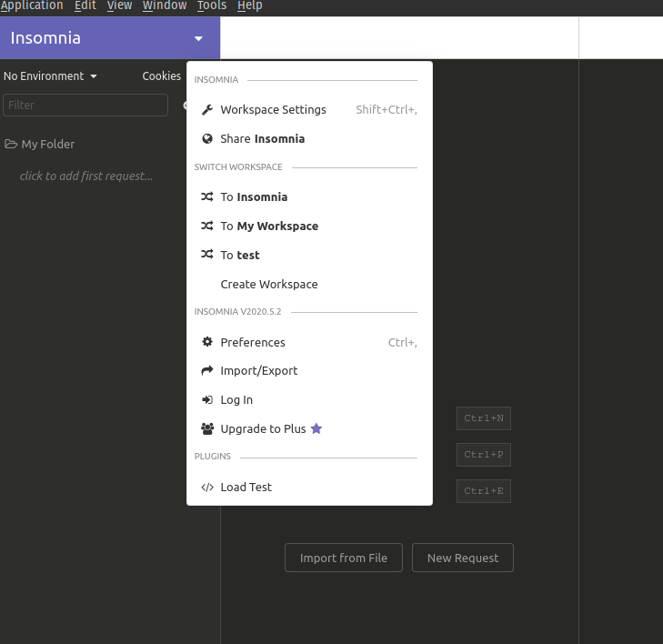Screen dimensions: 663x644
Task: Select Share Insomnia menu entry
Action: (x=309, y=138)
